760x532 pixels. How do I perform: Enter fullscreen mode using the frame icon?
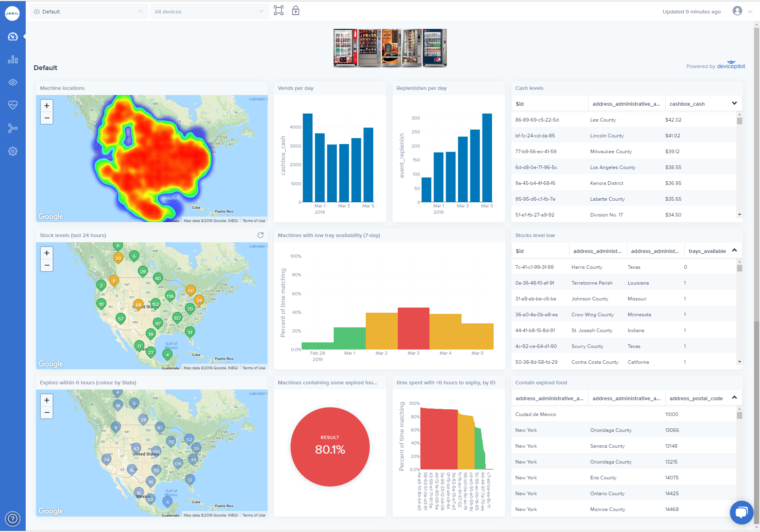[279, 11]
